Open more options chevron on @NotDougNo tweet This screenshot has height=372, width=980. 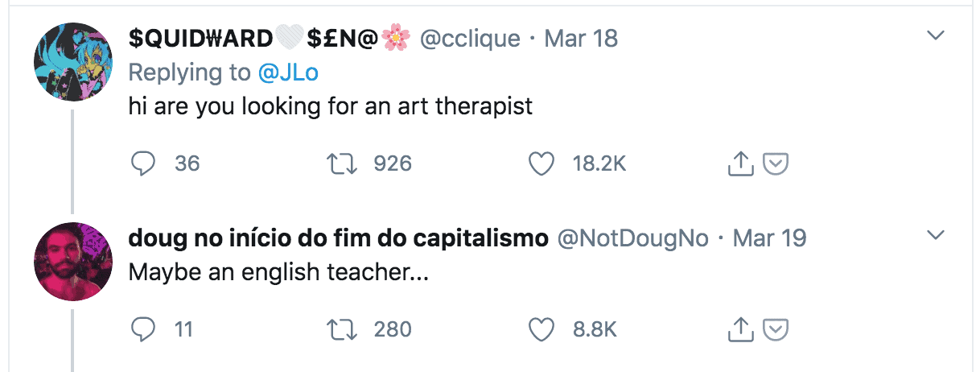click(x=935, y=235)
